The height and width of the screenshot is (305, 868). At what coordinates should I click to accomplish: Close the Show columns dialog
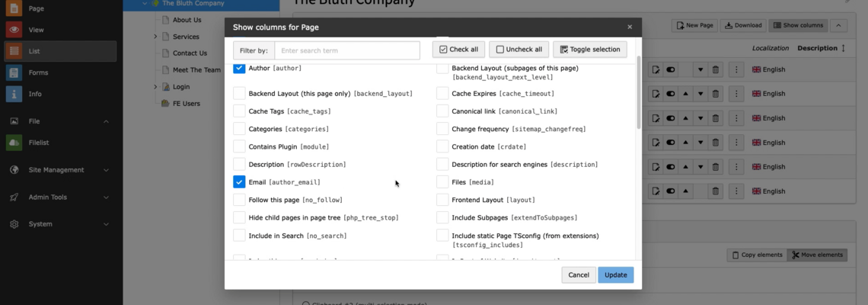click(629, 27)
